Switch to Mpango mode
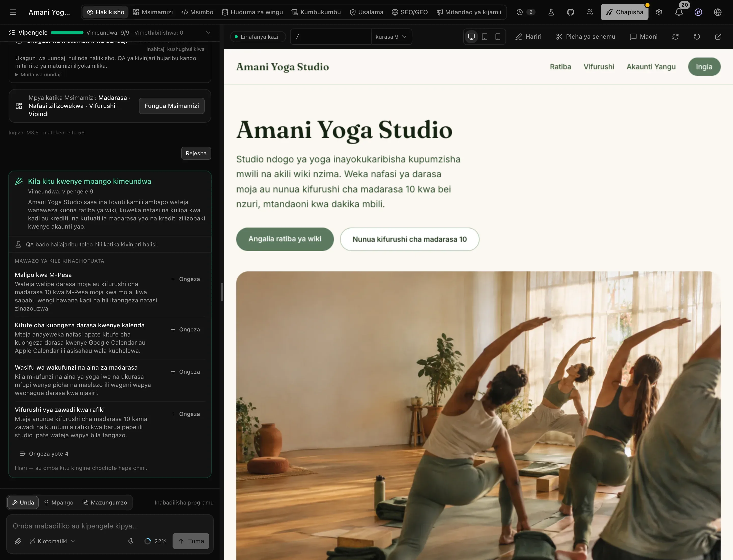This screenshot has height=560, width=733. tap(59, 502)
